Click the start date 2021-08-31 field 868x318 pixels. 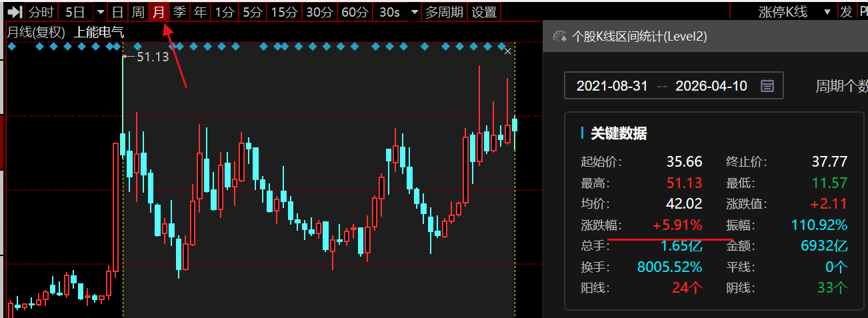coord(612,86)
